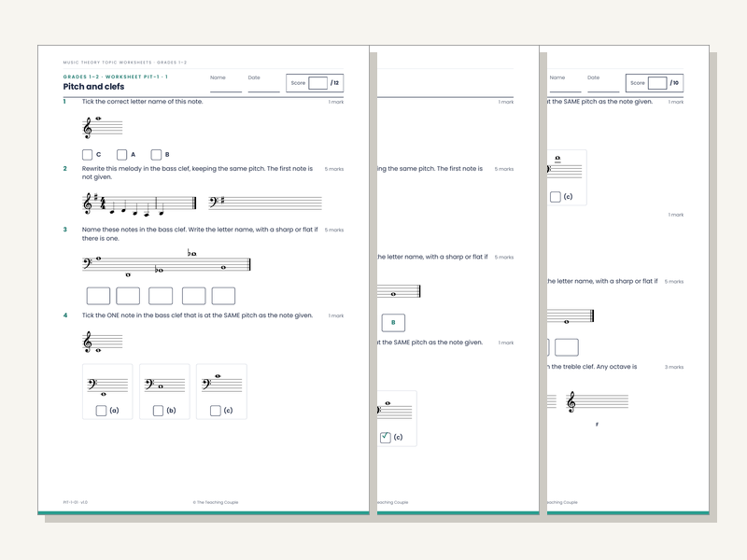Click 'PIT-1-01 · v1.0' footer text
Viewport: 747px width, 560px height.
76,502
